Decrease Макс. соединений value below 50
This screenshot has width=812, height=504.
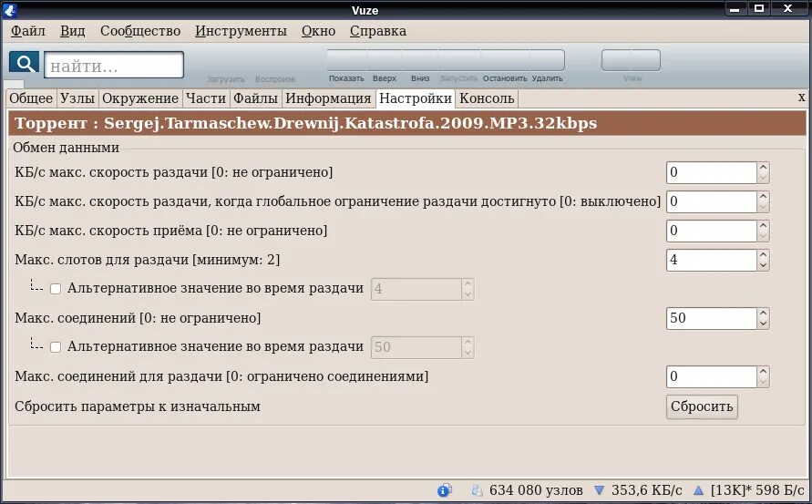coord(763,324)
